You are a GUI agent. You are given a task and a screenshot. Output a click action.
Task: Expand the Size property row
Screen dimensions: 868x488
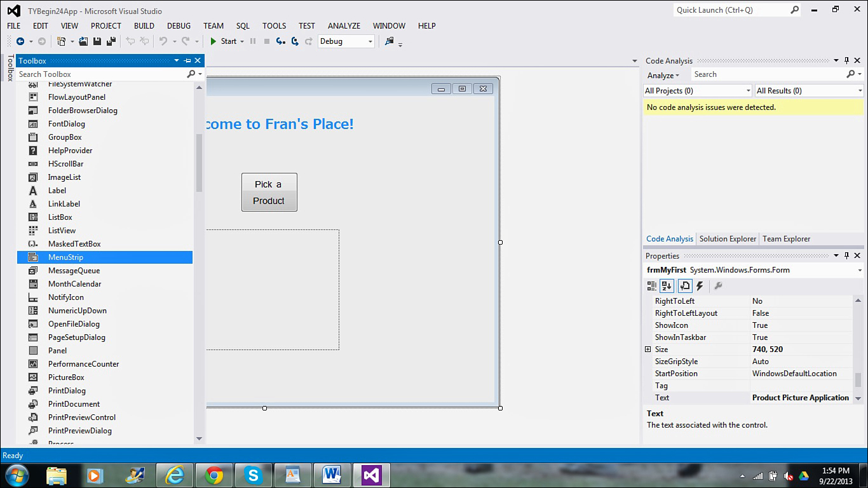click(648, 349)
